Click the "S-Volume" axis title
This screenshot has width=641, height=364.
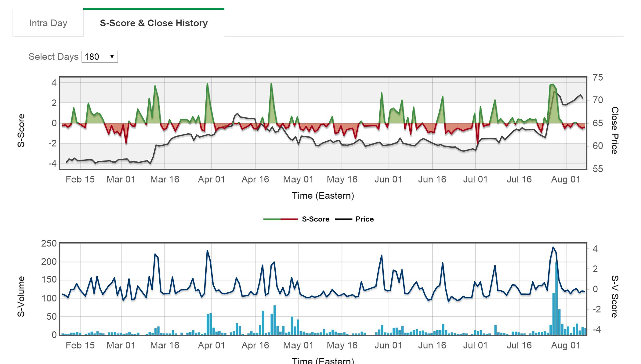click(x=21, y=297)
